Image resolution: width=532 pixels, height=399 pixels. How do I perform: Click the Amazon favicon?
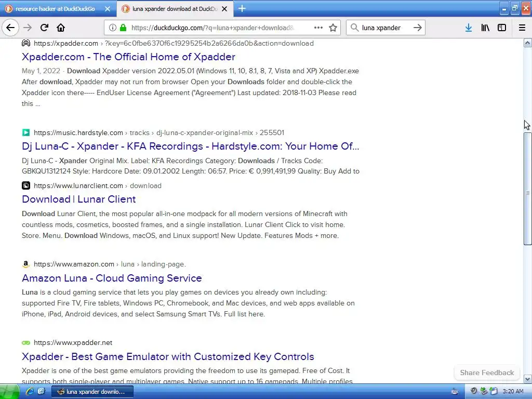[x=26, y=264]
